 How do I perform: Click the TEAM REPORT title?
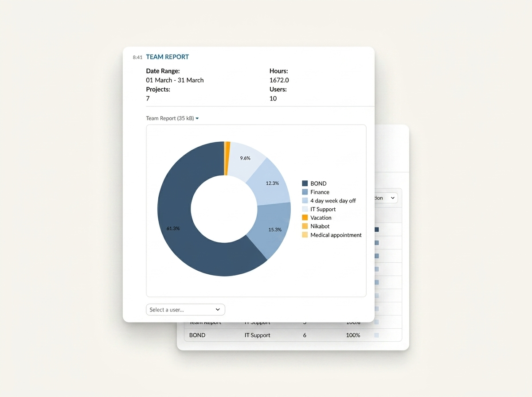pyautogui.click(x=167, y=57)
